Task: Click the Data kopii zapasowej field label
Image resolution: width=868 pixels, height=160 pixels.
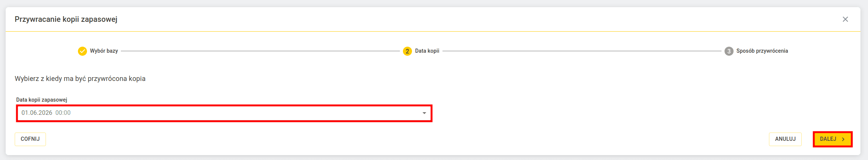Action: tap(41, 100)
